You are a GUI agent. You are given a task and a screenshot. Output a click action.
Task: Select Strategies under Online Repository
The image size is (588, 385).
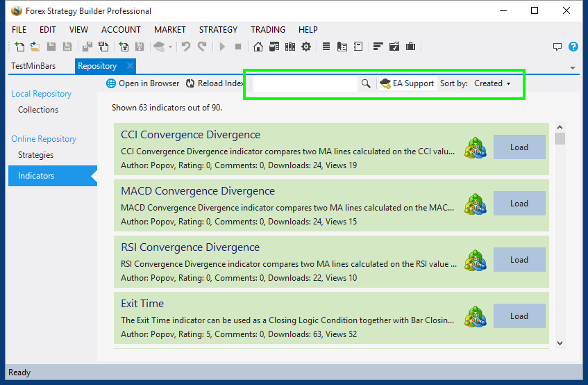(35, 155)
